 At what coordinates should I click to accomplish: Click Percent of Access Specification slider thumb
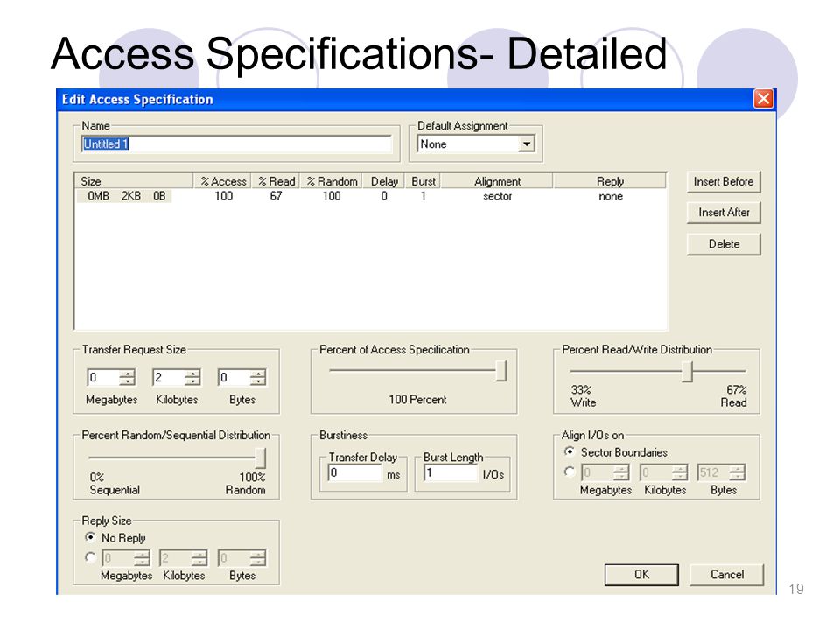[x=500, y=370]
